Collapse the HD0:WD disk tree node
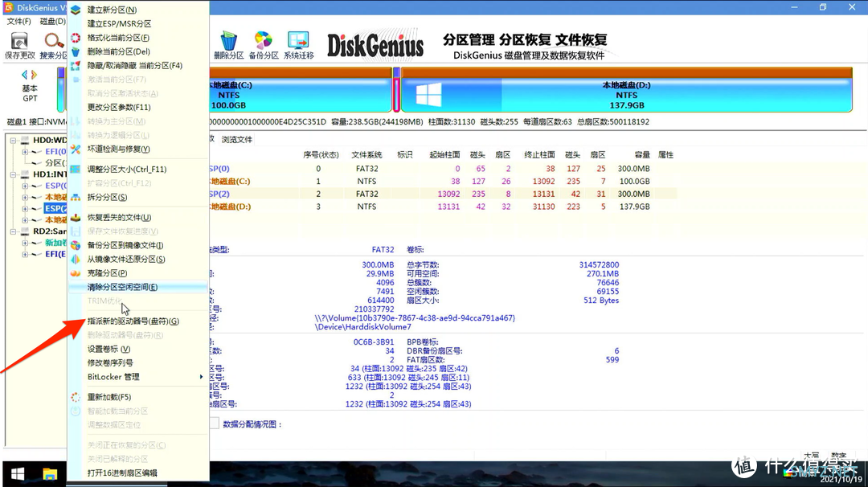The height and width of the screenshot is (487, 868). pyautogui.click(x=14, y=140)
